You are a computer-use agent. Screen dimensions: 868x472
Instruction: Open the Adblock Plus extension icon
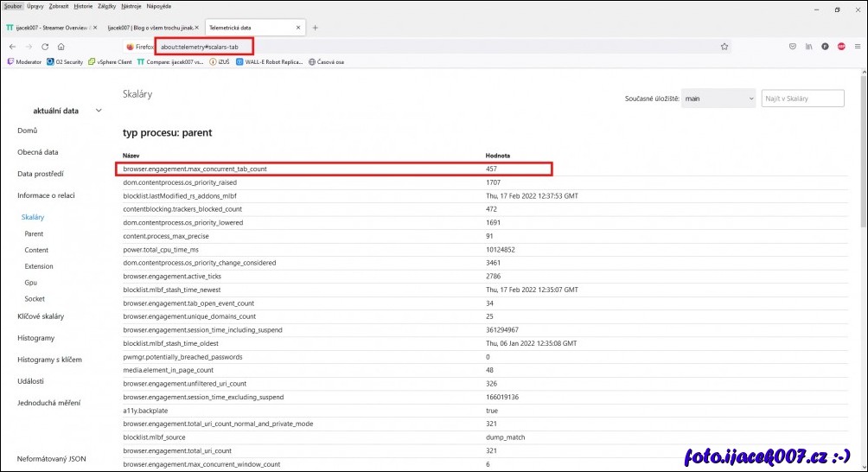[840, 47]
